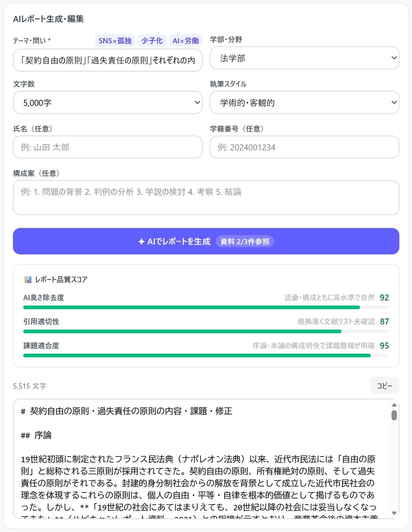Click the scroll up arrow in report text area

(394, 405)
